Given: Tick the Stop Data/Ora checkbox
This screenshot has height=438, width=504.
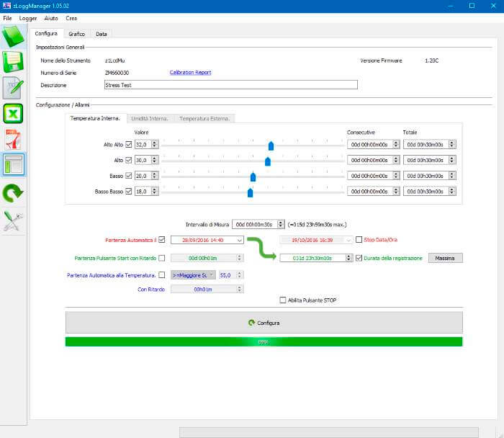Looking at the screenshot, I should [359, 240].
